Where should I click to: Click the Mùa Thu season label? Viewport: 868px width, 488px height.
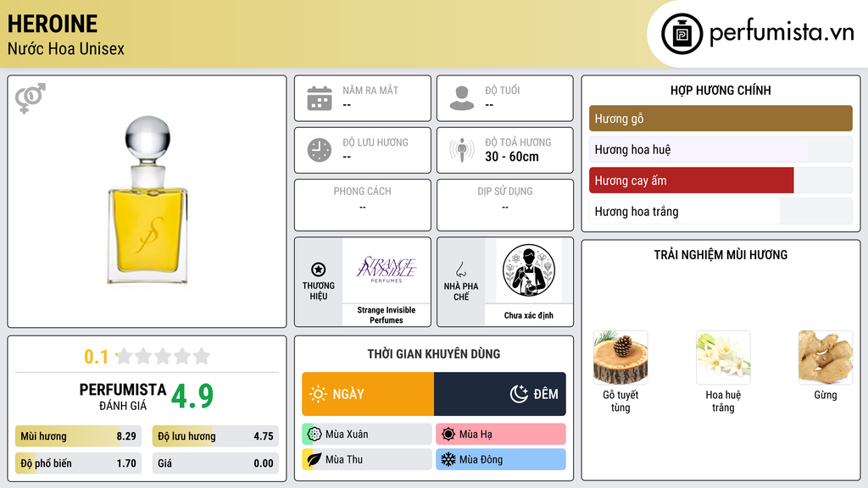point(344,459)
